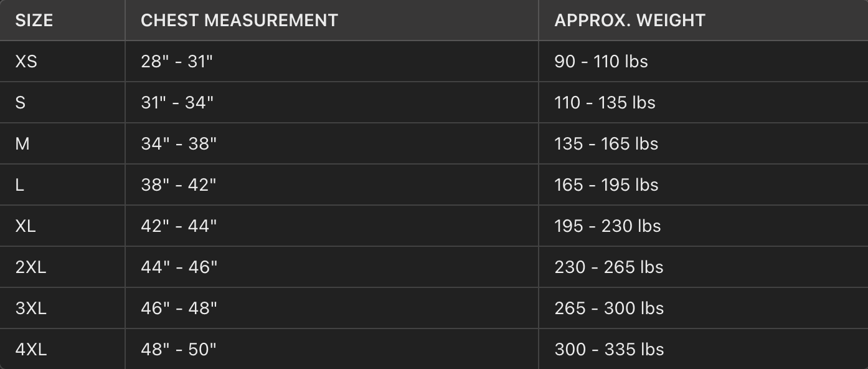Screen dimensions: 868x369
Task: Select the 2XL size cell
Action: [x=31, y=267]
